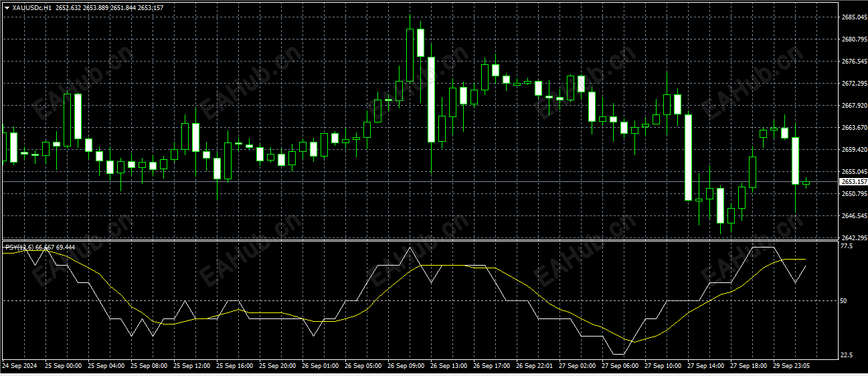
Task: Click the 50 indicator scale value
Action: (x=845, y=301)
